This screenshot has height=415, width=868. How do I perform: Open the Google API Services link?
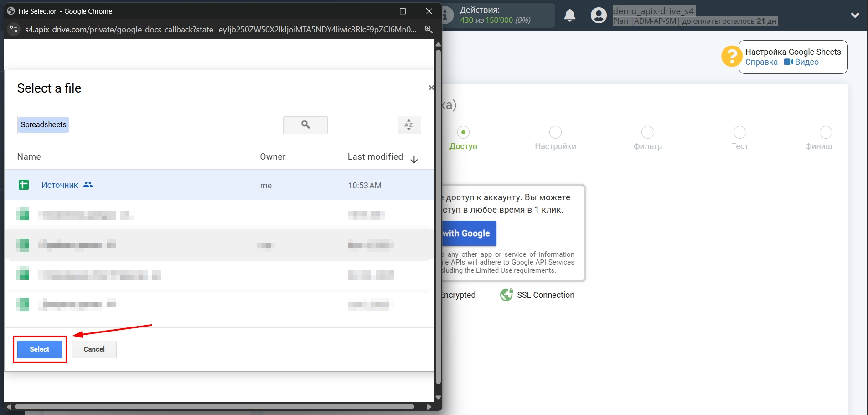coord(542,262)
